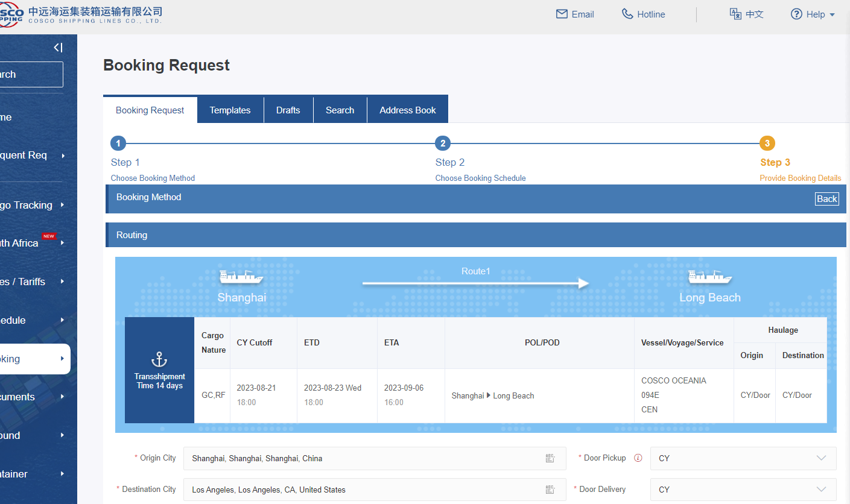Screen dimensions: 850x504
Task: Click the Booking Method section header
Action: pos(476,199)
